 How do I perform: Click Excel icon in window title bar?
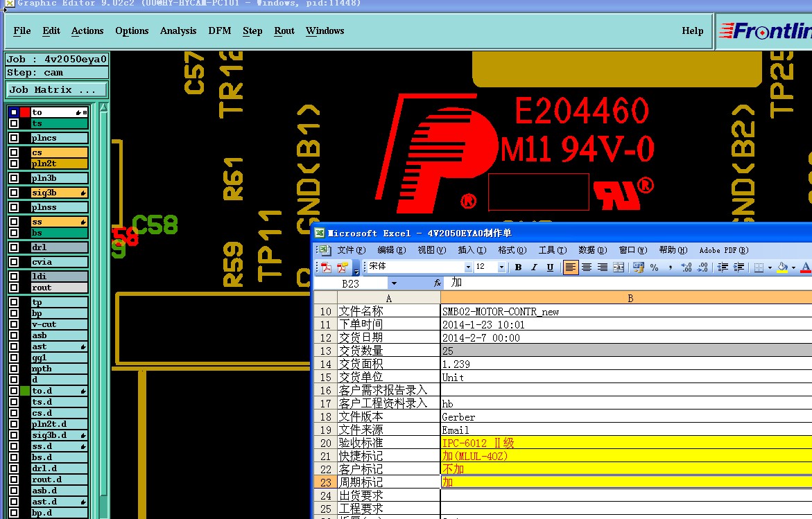tap(320, 233)
